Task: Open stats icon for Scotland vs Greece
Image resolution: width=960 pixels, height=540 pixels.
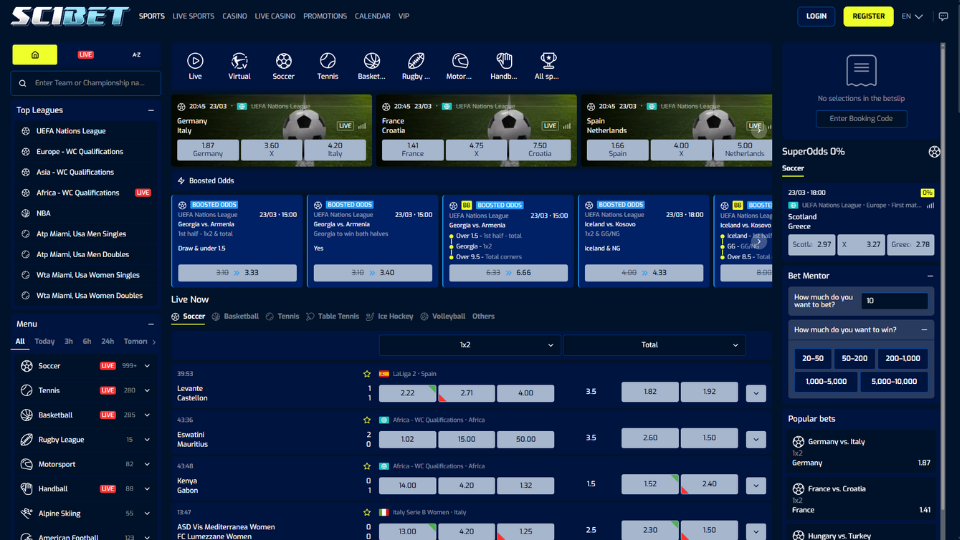Action: click(x=930, y=206)
